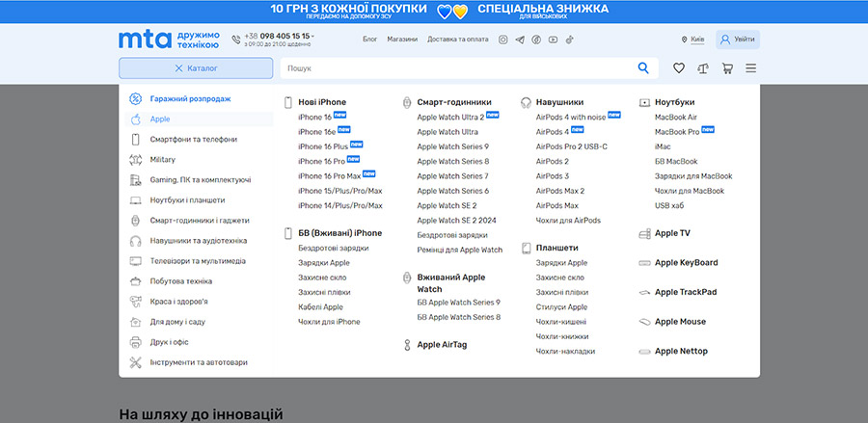Select Смартфони та телефони category

tap(194, 140)
